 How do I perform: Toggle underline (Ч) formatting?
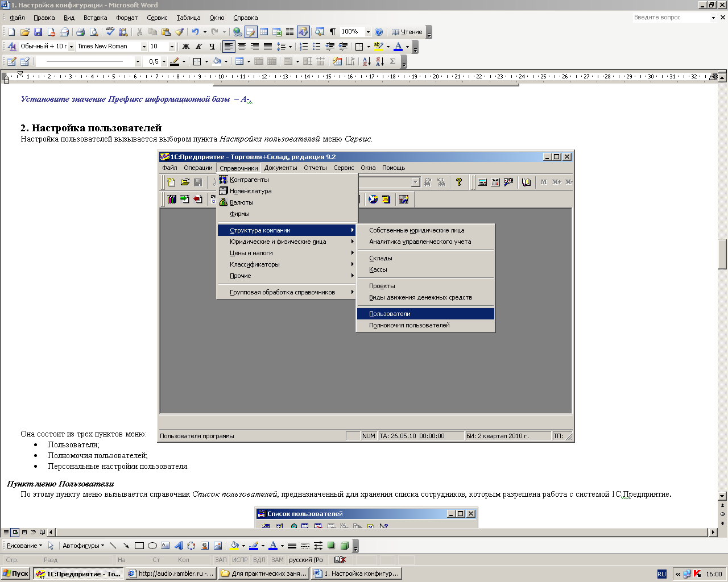(212, 47)
